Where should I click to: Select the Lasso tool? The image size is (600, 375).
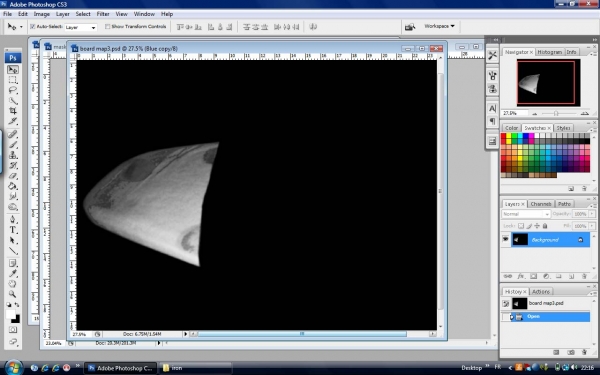(x=13, y=90)
